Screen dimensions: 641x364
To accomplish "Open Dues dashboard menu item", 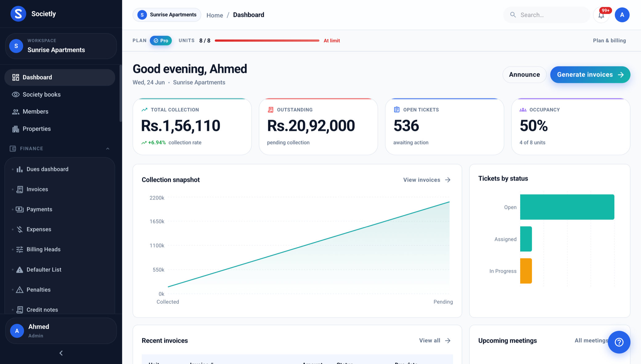I will [x=60, y=169].
